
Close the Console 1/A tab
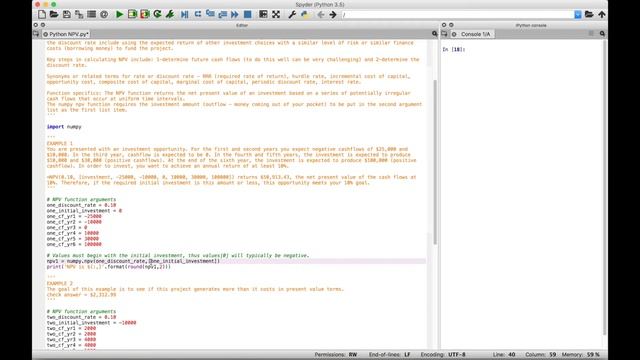(x=454, y=34)
